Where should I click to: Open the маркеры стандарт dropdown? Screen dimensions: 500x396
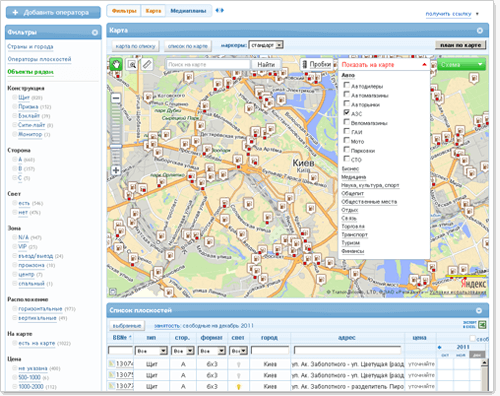266,45
